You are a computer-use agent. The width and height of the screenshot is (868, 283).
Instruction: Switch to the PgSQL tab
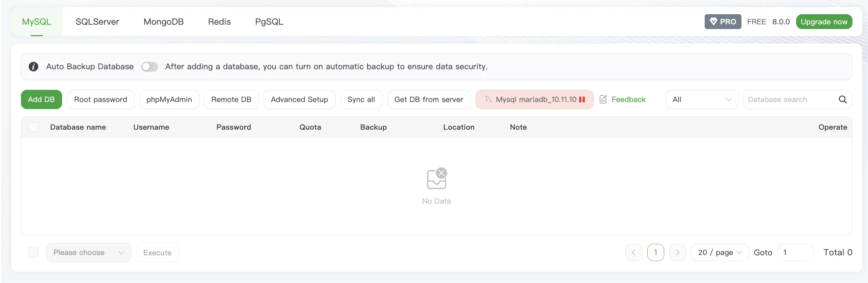click(x=269, y=22)
